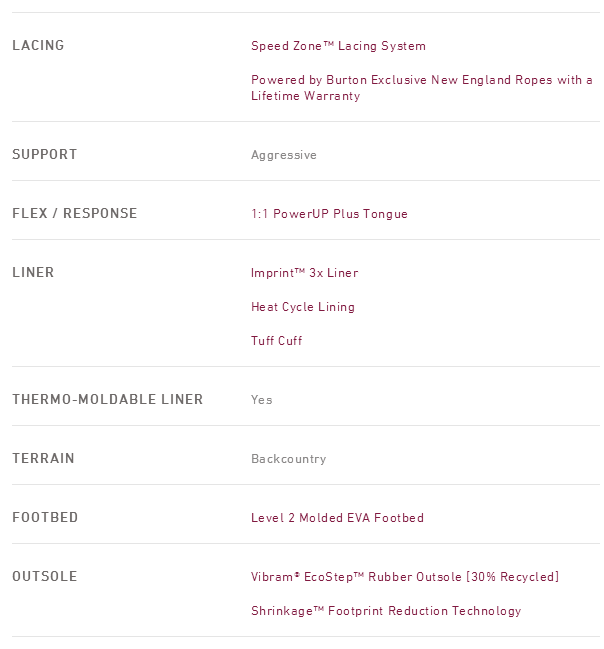Select the THERMO-MOLDABLE LINER row label
Screen dimensions: 604x649
coord(107,400)
